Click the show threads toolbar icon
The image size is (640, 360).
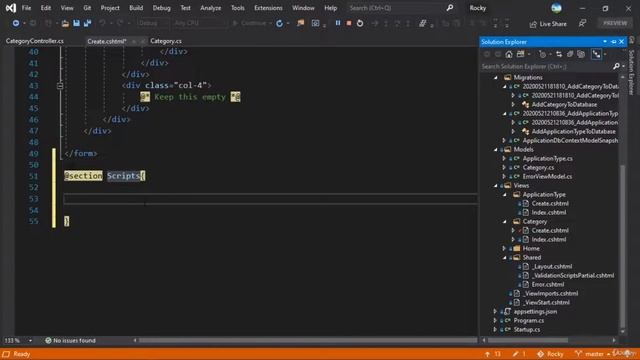(x=422, y=23)
